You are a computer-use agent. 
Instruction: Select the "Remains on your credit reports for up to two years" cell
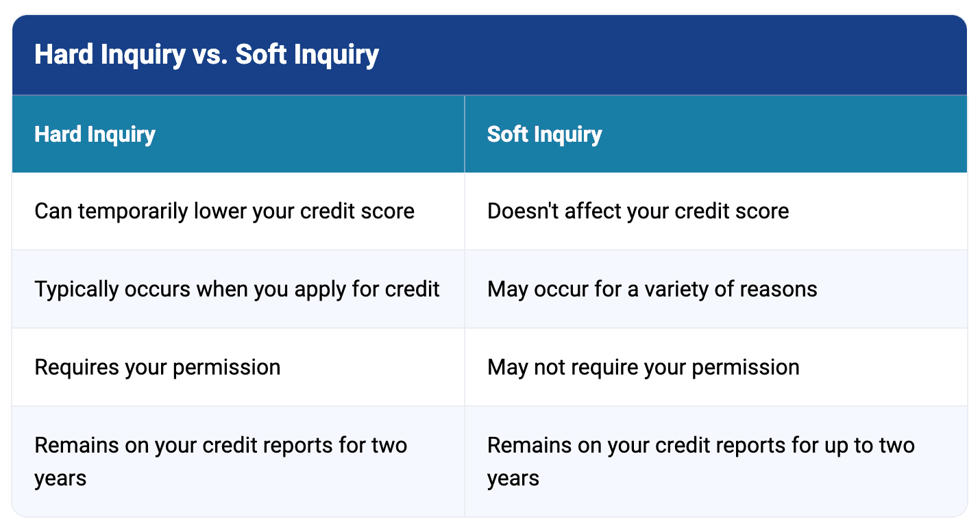pos(700,461)
